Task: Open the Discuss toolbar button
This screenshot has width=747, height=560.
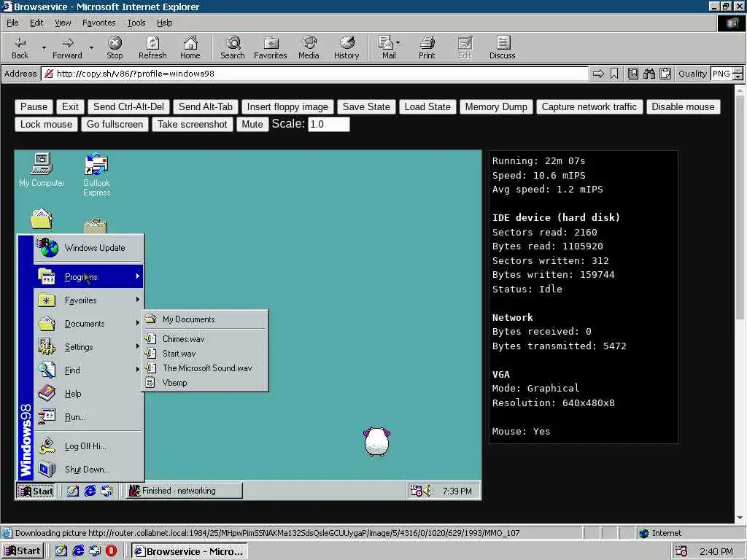Action: coord(502,47)
